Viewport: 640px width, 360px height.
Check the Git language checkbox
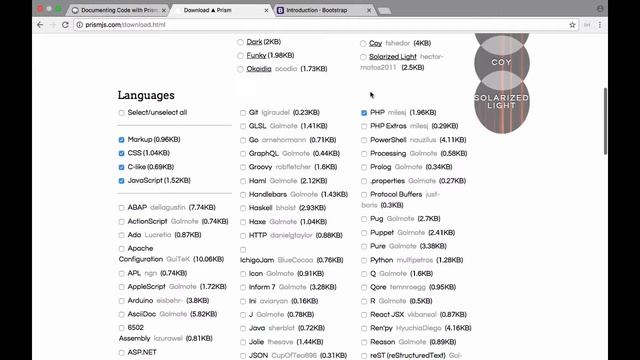[x=243, y=113]
